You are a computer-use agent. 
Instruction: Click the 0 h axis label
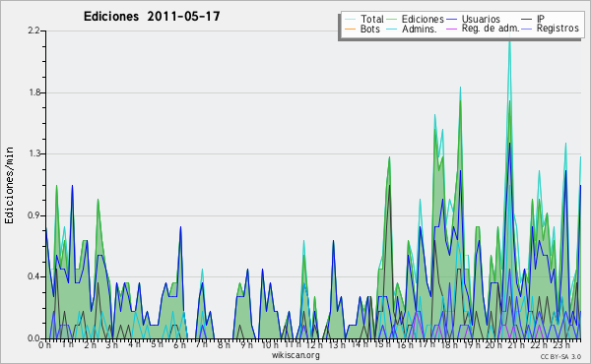coord(44,344)
